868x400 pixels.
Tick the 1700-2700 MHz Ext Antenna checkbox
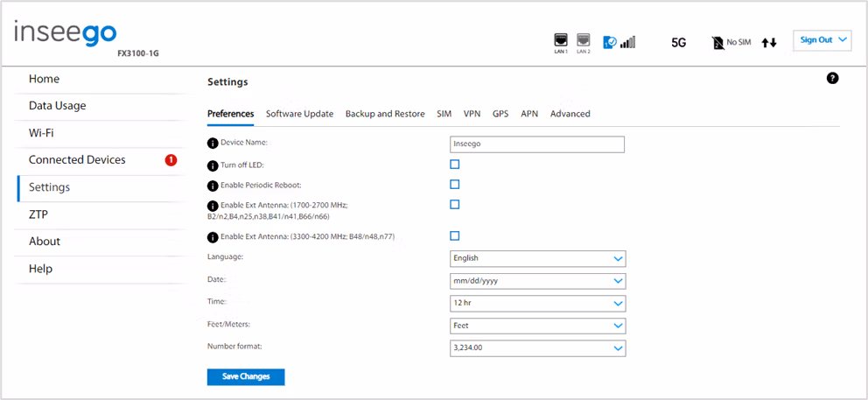click(x=454, y=205)
